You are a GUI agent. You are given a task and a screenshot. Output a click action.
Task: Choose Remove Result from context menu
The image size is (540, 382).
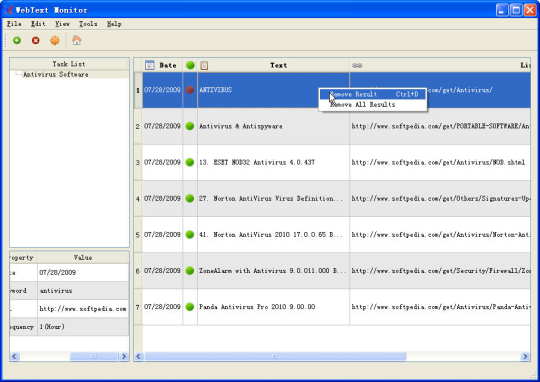pos(373,94)
